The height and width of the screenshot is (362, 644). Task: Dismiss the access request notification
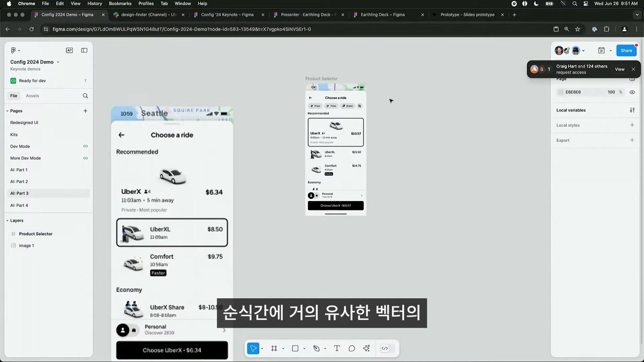[x=633, y=69]
